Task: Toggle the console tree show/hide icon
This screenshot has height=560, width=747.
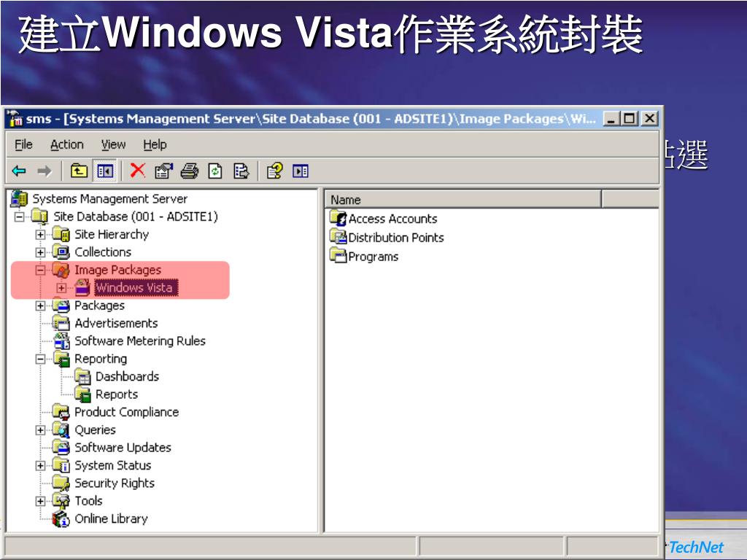Action: tap(105, 171)
